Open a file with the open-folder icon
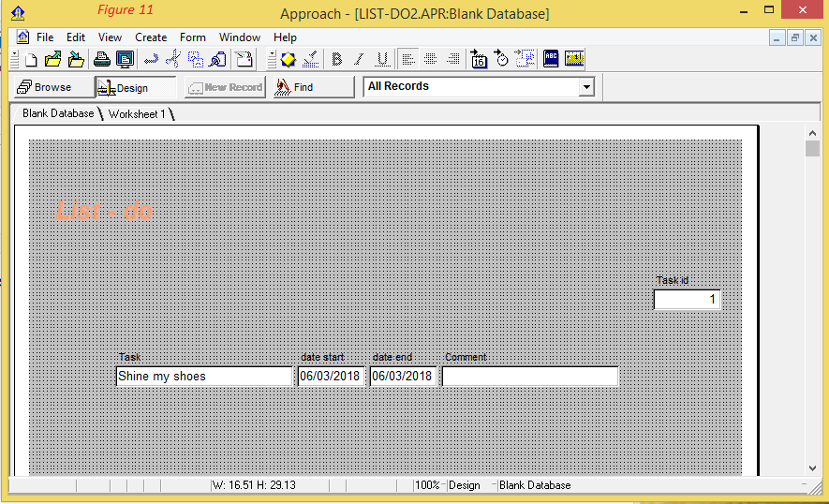Viewport: 829px width, 504px height. tap(52, 59)
